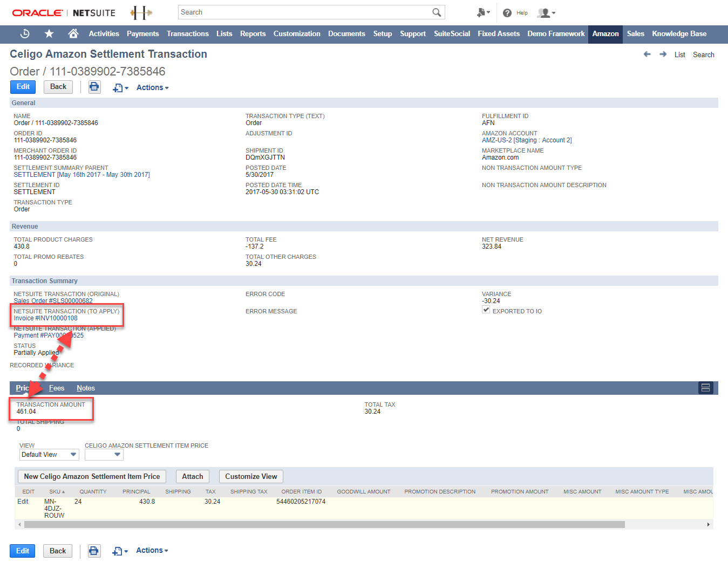Click New Celigo Amazon Settlement Item Price

(92, 476)
